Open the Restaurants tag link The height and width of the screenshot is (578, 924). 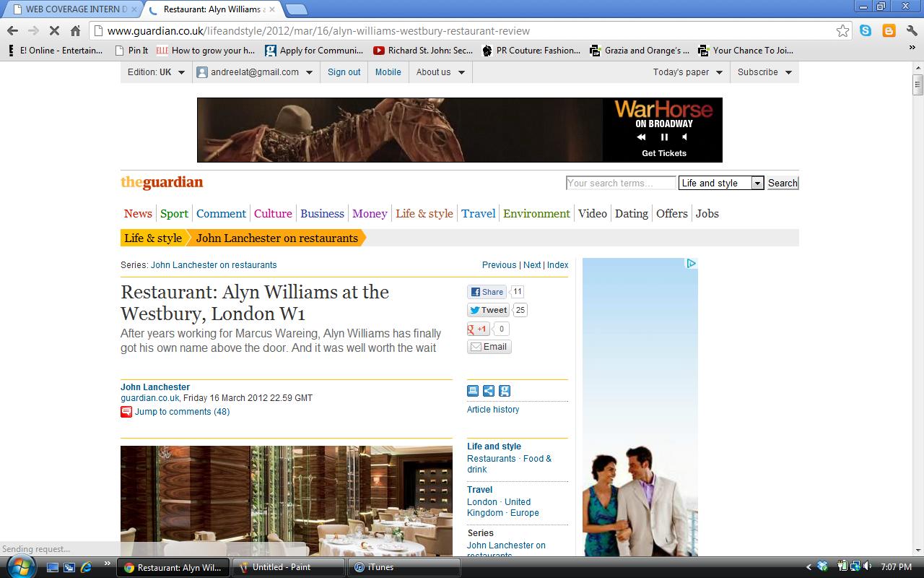point(492,459)
